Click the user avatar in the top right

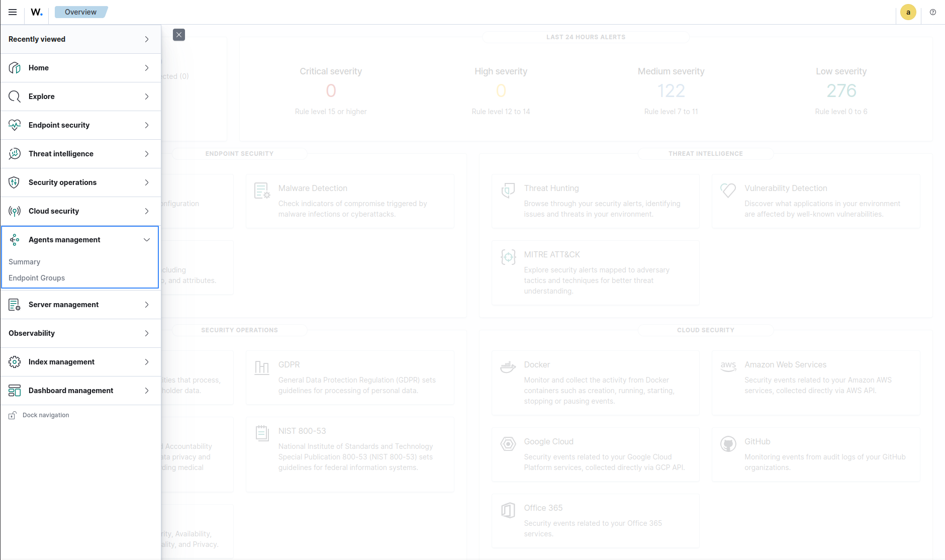(908, 12)
